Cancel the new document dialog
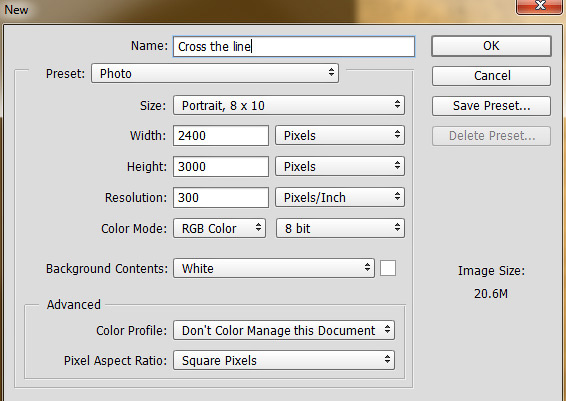This screenshot has height=401, width=566. point(491,76)
